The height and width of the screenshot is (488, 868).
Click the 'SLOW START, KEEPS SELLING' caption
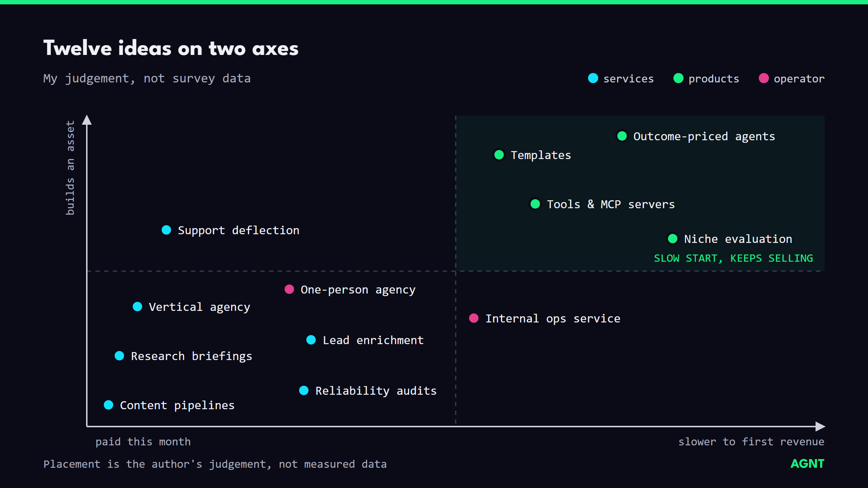tap(733, 258)
